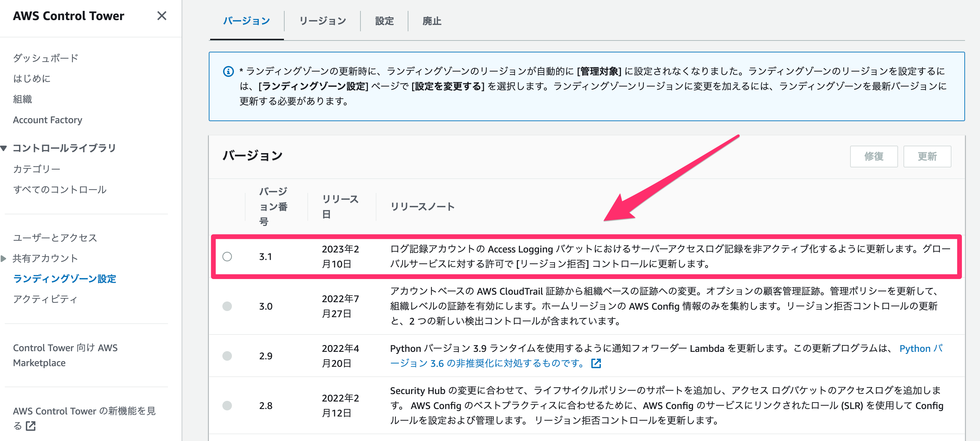Image resolution: width=980 pixels, height=441 pixels.
Task: Click the Access Logging release note text
Action: click(671, 256)
